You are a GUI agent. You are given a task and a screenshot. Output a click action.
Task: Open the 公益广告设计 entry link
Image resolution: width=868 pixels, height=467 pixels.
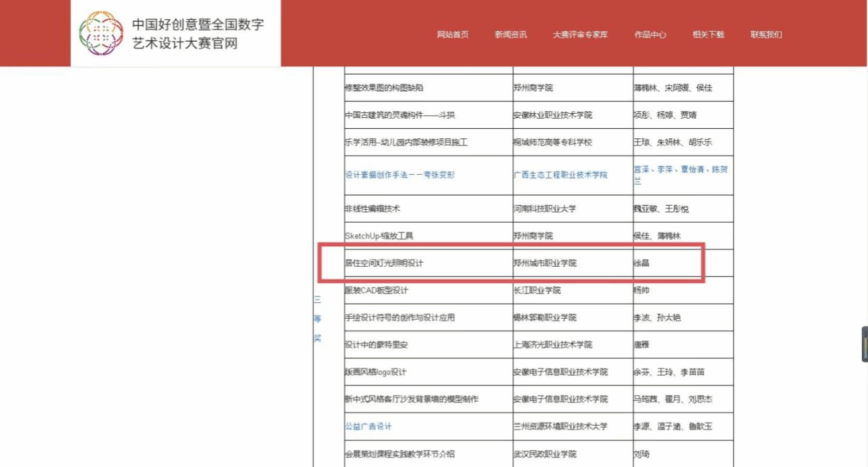[x=368, y=427]
